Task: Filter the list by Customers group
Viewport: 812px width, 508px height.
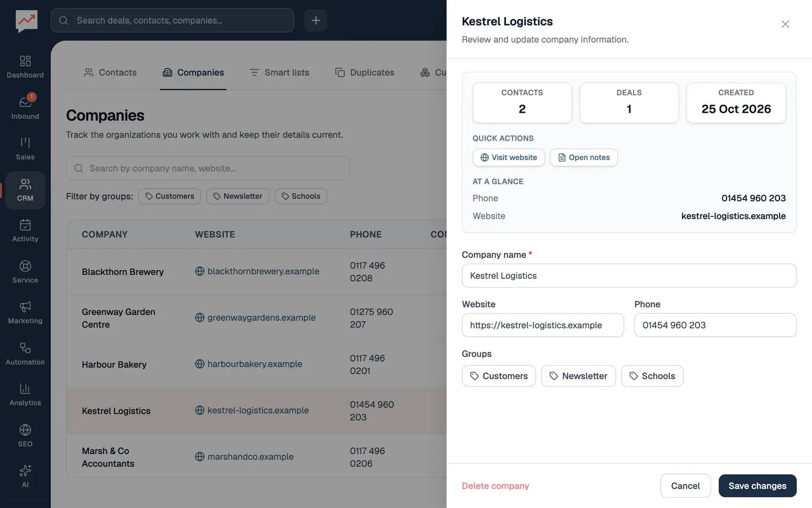Action: (x=170, y=196)
